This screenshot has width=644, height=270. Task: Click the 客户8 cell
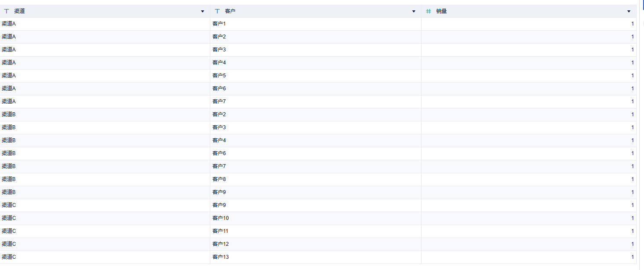pyautogui.click(x=316, y=179)
